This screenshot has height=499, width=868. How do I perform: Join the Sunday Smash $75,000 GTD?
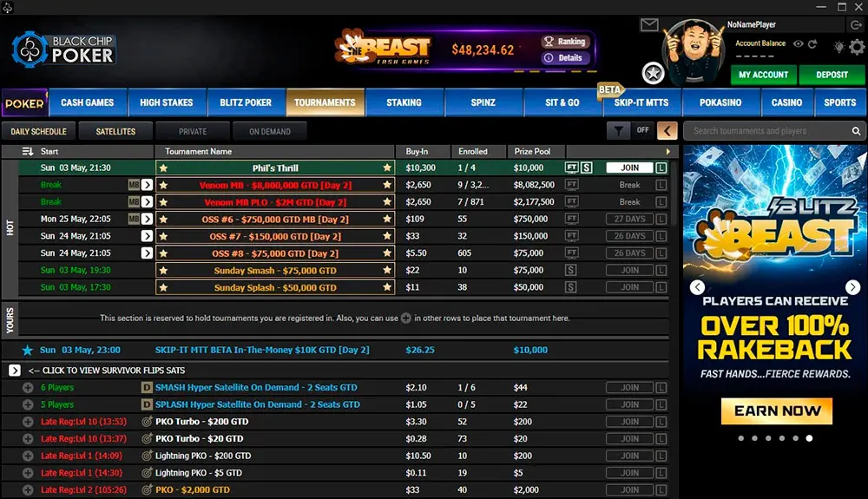[x=629, y=271]
